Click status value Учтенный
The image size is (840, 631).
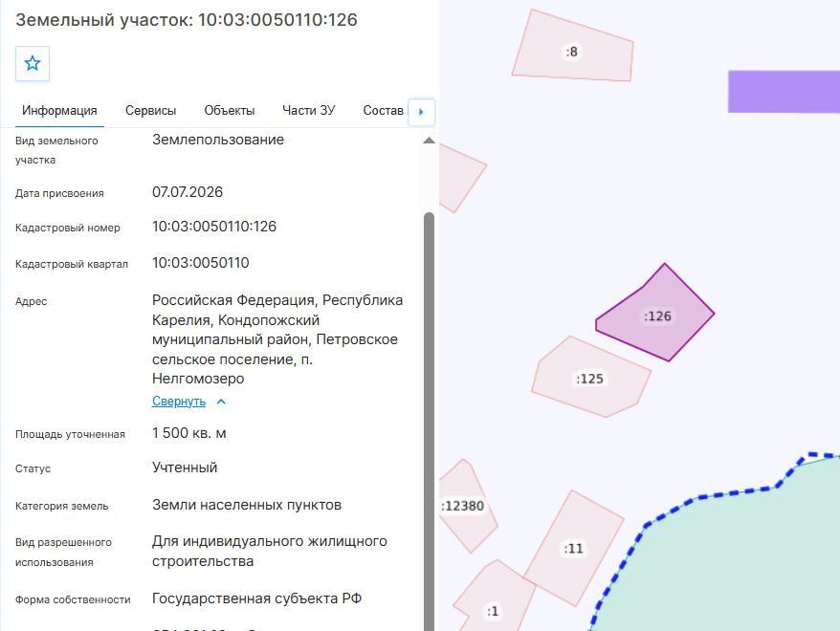click(x=185, y=468)
